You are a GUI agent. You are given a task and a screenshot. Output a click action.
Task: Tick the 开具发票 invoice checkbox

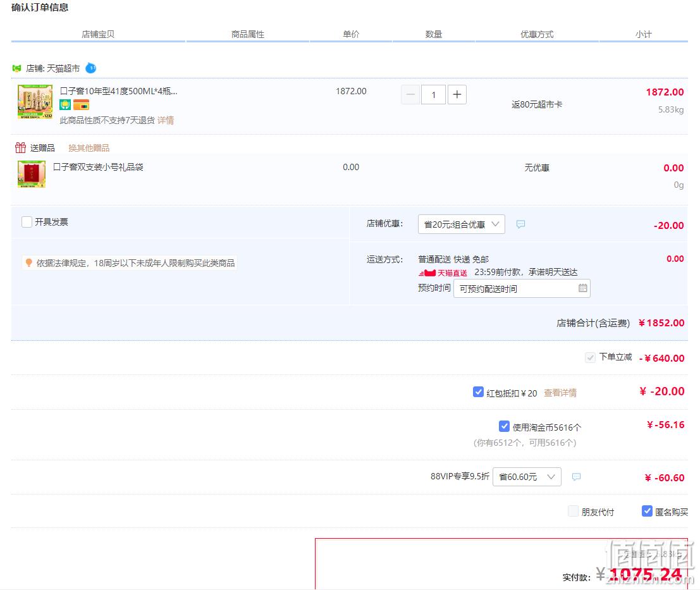tap(27, 222)
